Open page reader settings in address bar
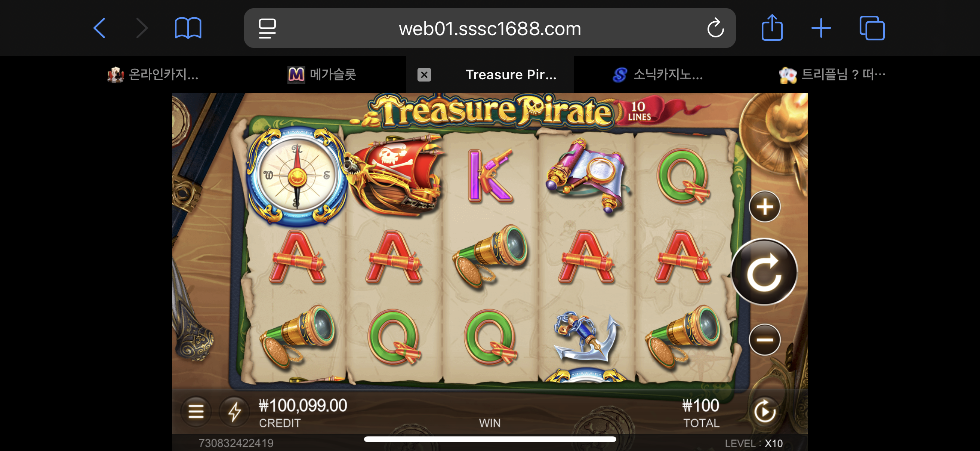Image resolution: width=980 pixels, height=451 pixels. click(x=267, y=28)
